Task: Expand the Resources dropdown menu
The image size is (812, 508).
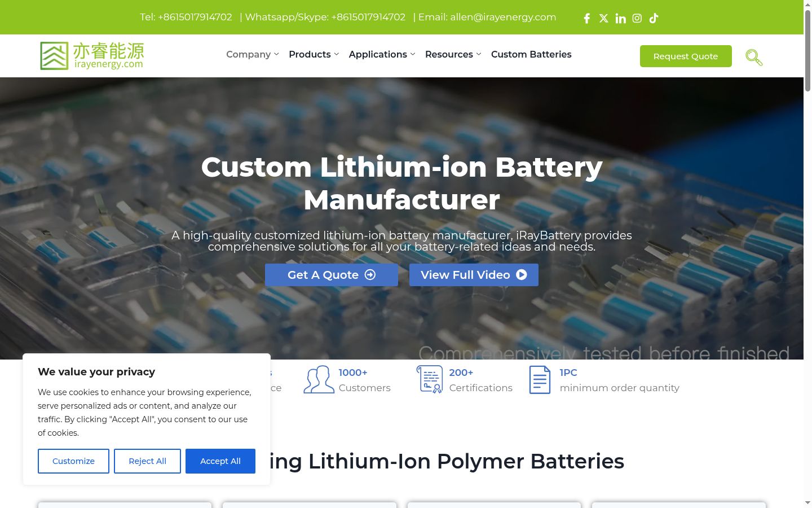Action: [453, 54]
